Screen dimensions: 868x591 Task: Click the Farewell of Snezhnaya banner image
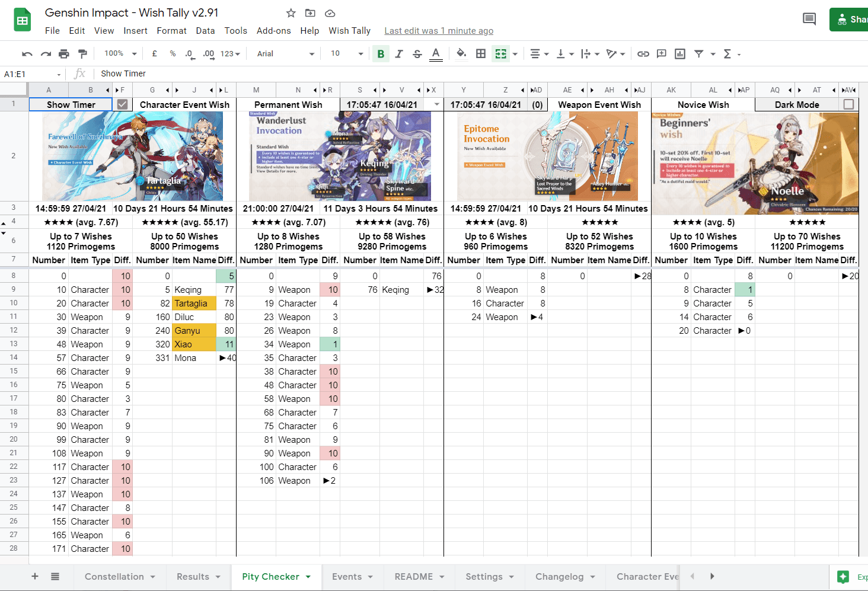(x=133, y=156)
